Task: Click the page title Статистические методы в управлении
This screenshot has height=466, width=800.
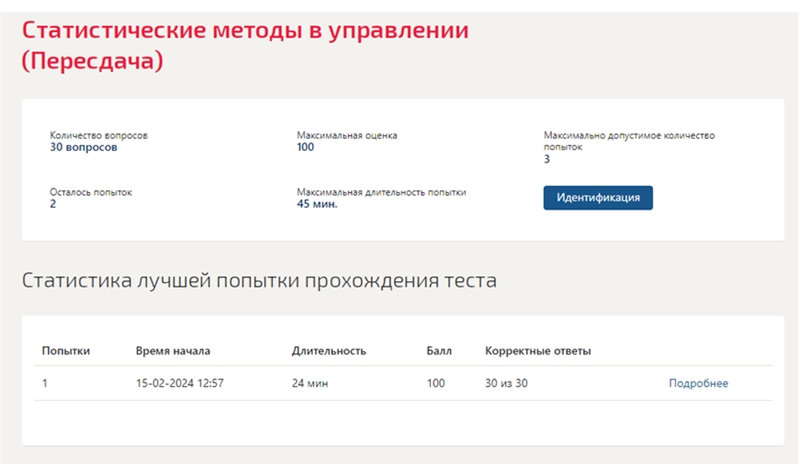Action: click(x=245, y=30)
